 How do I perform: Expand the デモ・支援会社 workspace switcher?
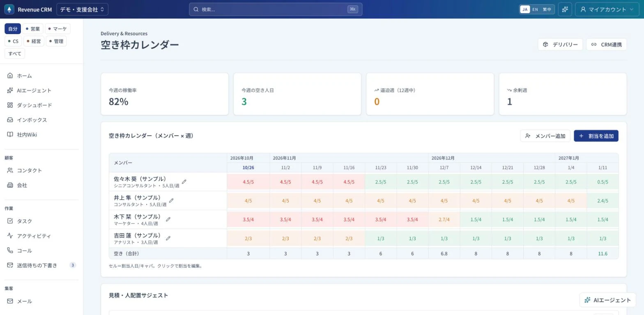point(82,9)
